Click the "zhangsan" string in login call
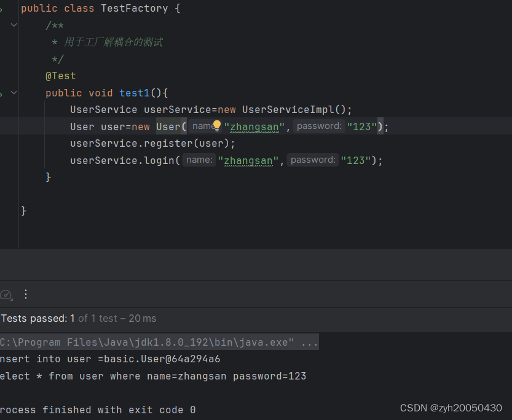This screenshot has width=512, height=420. point(248,161)
